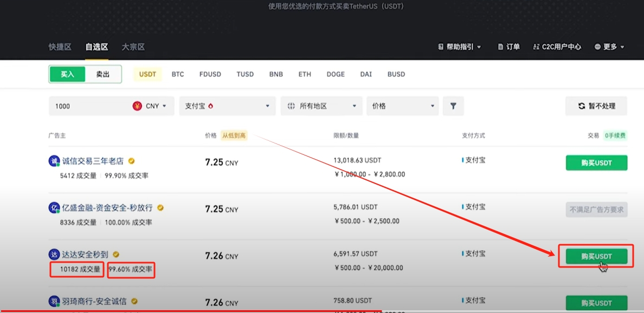
Task: Click 758.80 USDT quantity text
Action: click(352, 301)
